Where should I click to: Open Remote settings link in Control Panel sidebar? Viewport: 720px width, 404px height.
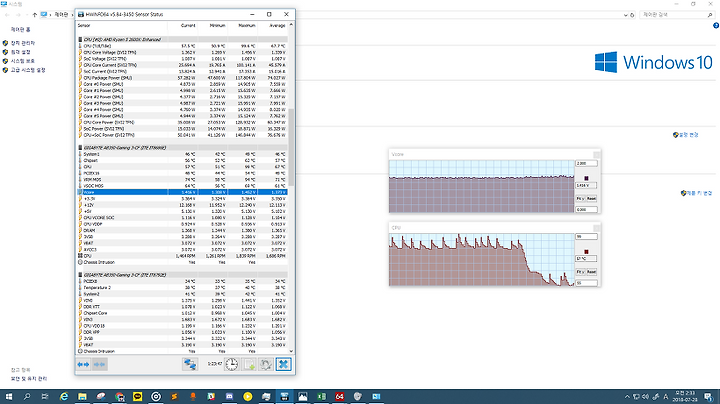[x=20, y=52]
